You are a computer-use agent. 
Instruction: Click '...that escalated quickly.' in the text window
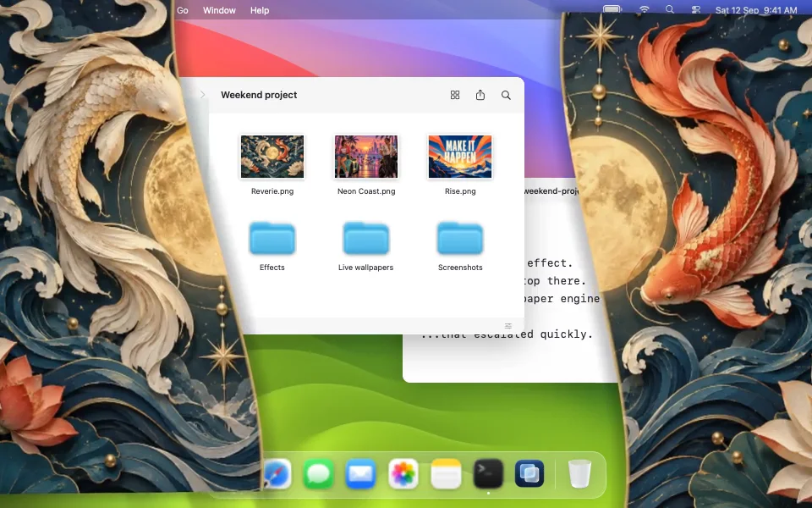[x=507, y=334]
